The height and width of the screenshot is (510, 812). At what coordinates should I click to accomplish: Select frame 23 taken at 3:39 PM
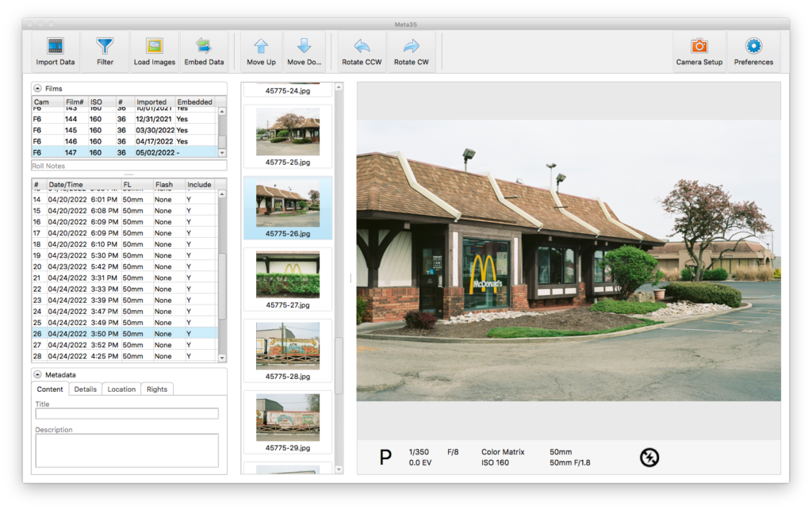124,301
